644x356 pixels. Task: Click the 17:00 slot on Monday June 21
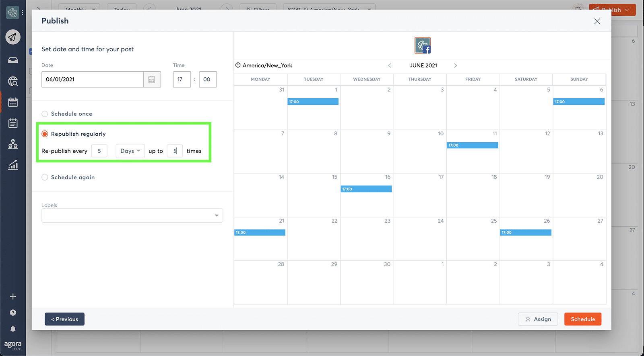[x=260, y=232]
